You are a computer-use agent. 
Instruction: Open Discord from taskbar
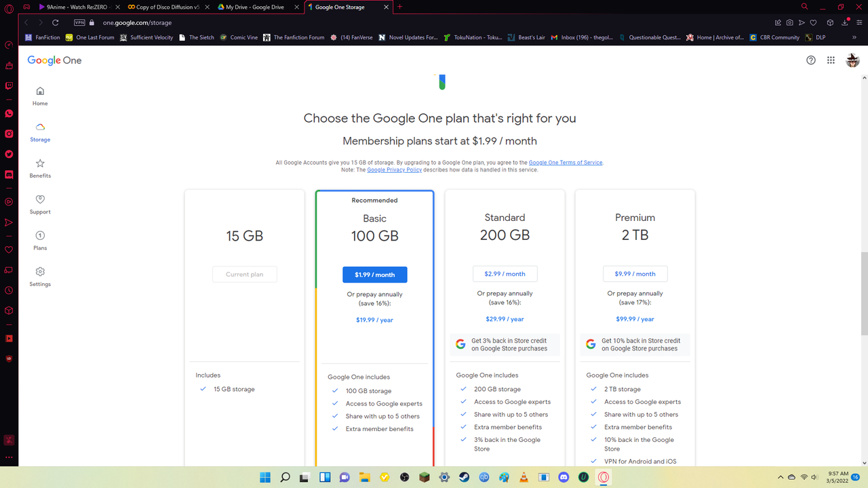point(564,477)
